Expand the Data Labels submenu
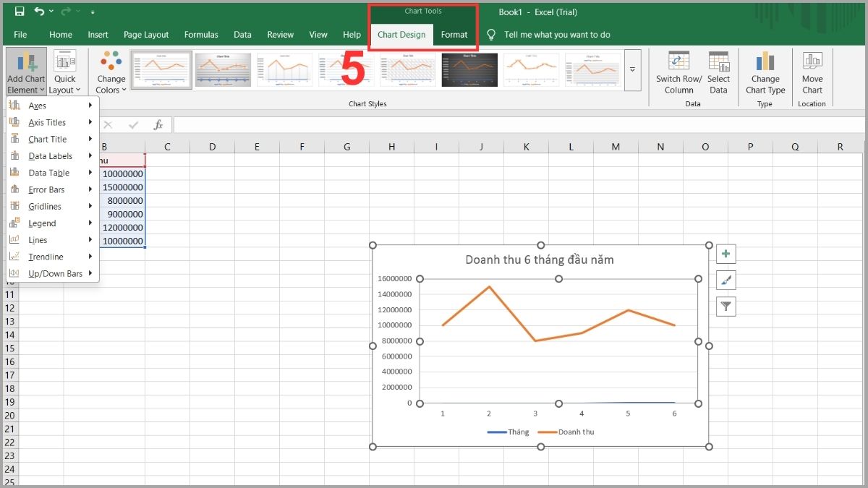This screenshot has width=868, height=488. 51,156
